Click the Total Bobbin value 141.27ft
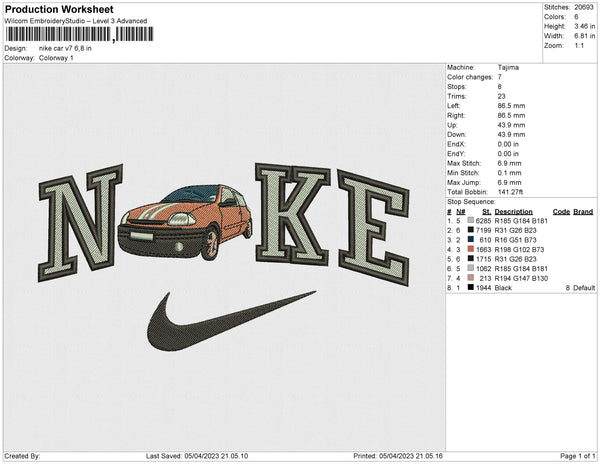Image resolution: width=600 pixels, height=464 pixels. click(x=510, y=192)
